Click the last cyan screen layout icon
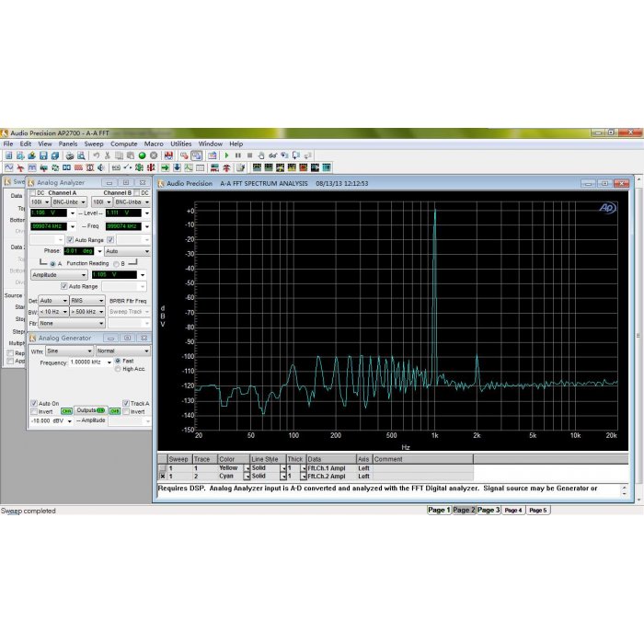 pyautogui.click(x=327, y=167)
